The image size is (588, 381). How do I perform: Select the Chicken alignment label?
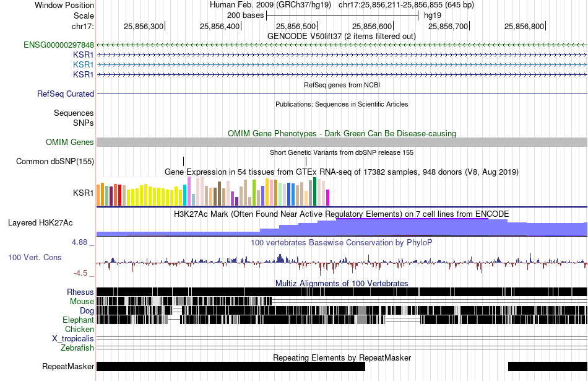tap(79, 329)
